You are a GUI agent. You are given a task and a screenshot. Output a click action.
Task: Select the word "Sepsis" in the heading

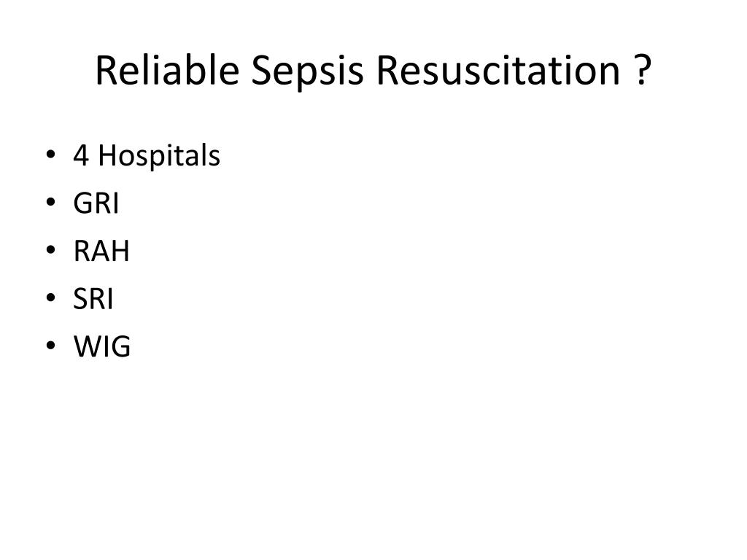pos(307,72)
